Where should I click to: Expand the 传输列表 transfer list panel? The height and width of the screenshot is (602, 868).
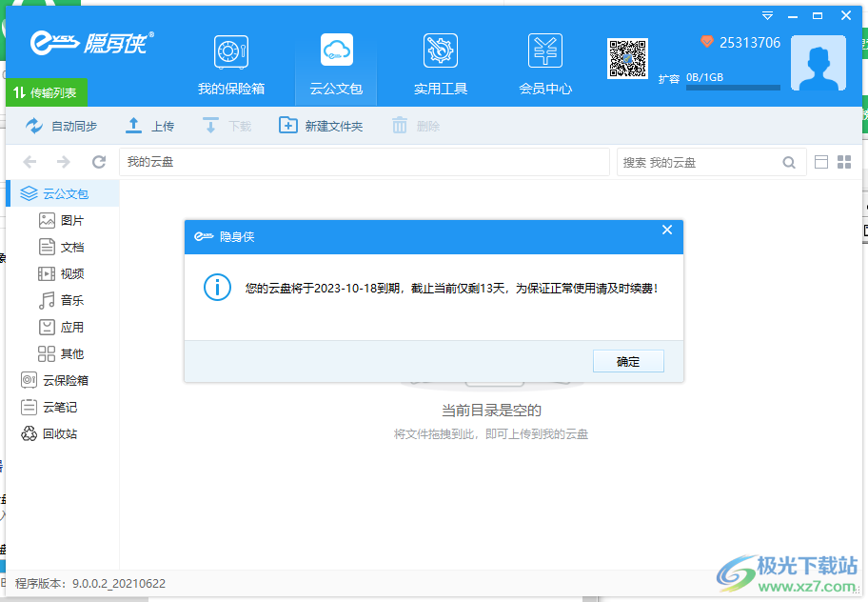click(46, 92)
